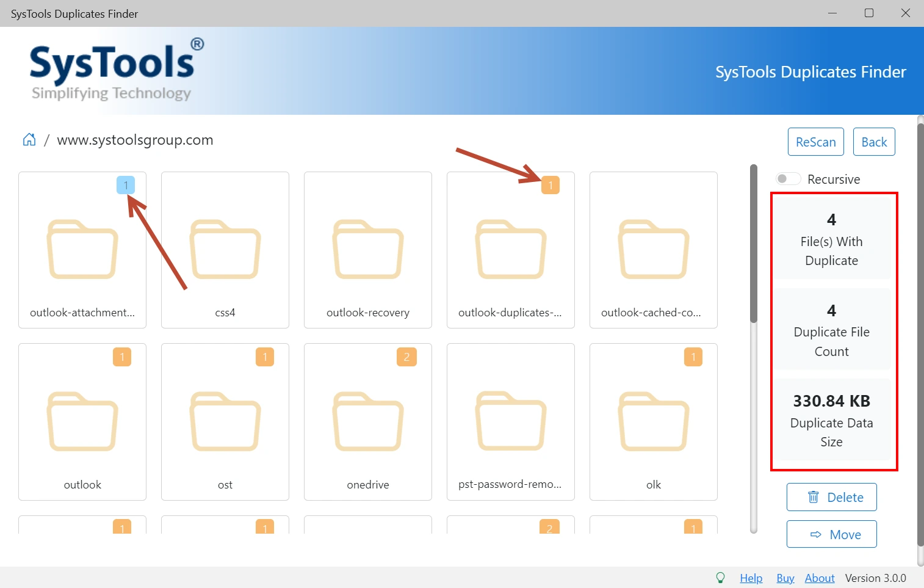Click the bulb icon in the status bar

[720, 577]
